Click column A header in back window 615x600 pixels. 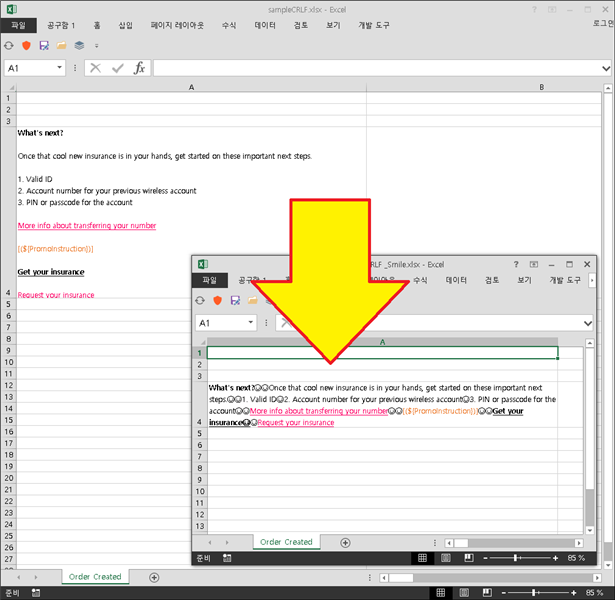click(x=191, y=87)
